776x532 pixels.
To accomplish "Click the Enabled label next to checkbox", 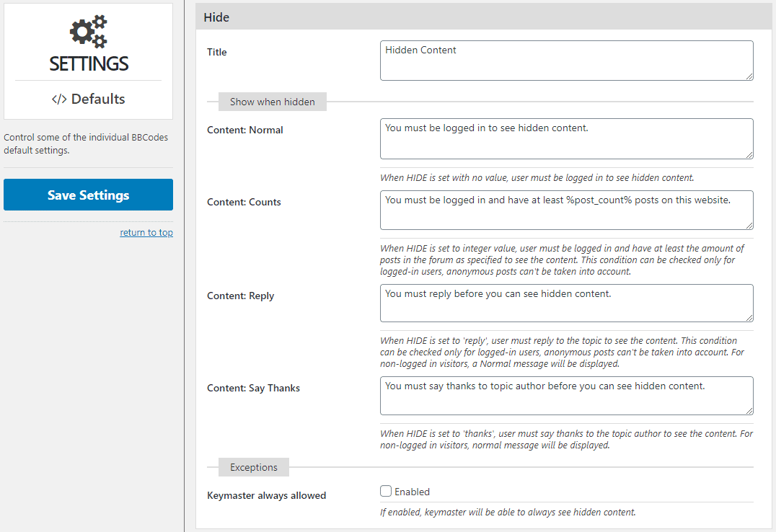I will tap(413, 492).
